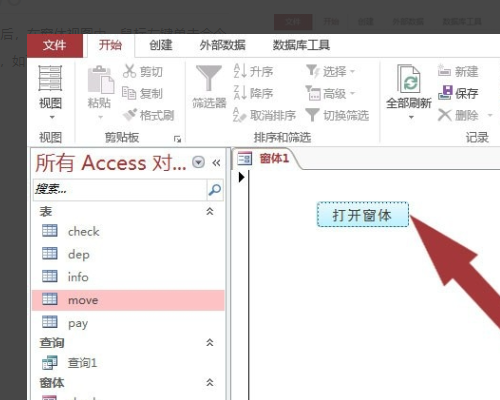Open the 剪贴板 dialog launcher

(177, 139)
